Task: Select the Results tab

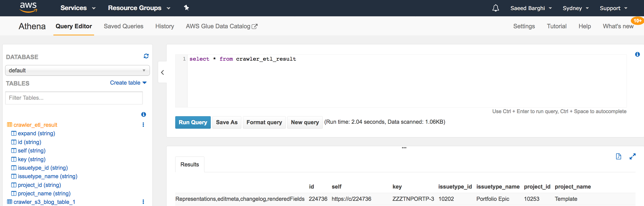Action: (190, 164)
